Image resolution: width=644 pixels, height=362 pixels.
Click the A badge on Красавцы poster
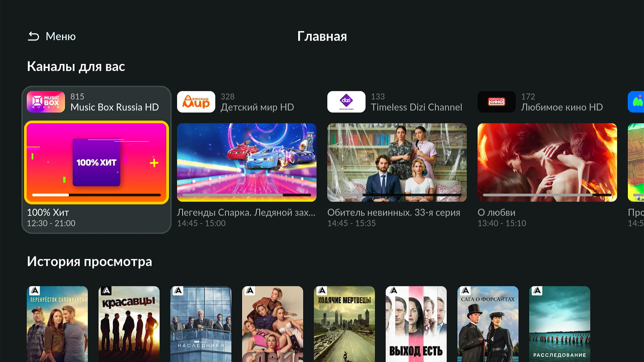click(106, 291)
